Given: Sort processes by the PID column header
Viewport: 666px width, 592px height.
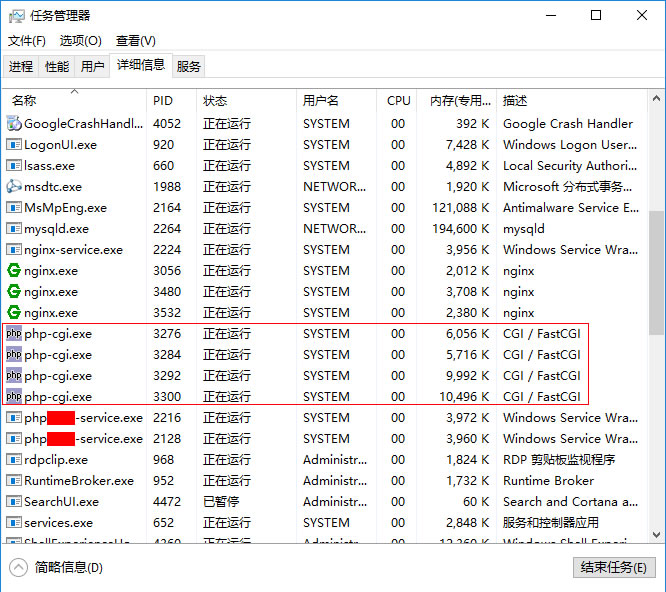Looking at the screenshot, I should pyautogui.click(x=163, y=101).
